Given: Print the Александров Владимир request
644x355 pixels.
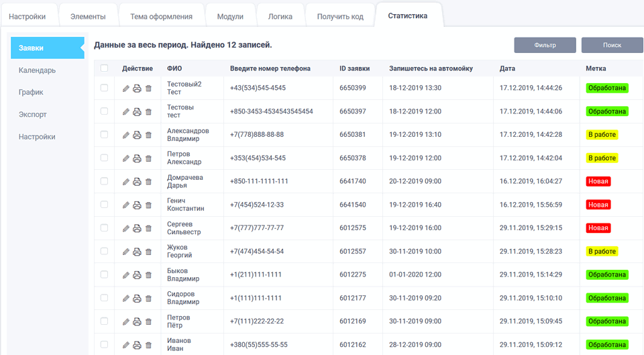Looking at the screenshot, I should tap(137, 135).
